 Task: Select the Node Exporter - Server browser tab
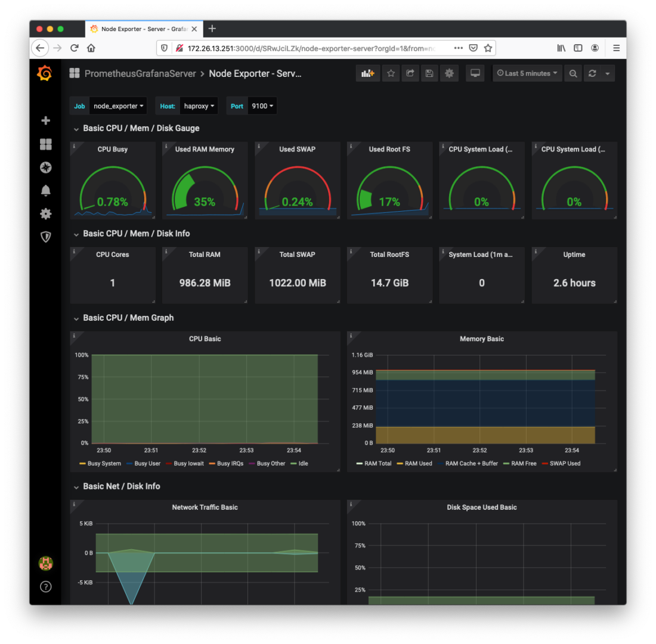point(143,28)
